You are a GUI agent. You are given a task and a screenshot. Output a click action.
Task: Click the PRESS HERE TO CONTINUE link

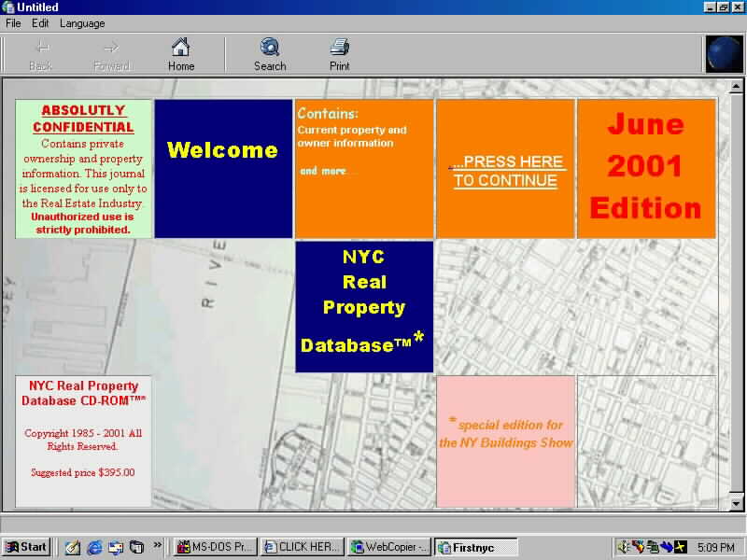(505, 171)
